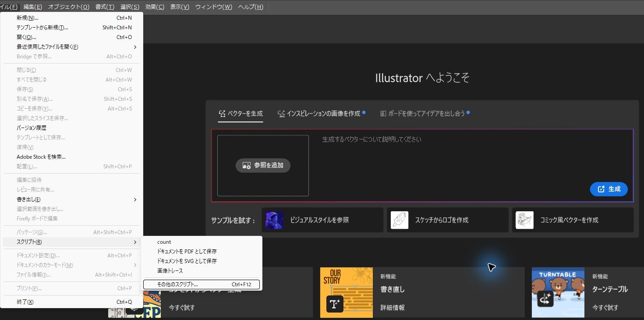Switch to the ボードを使ってアイデアを出し合う tab

click(425, 114)
